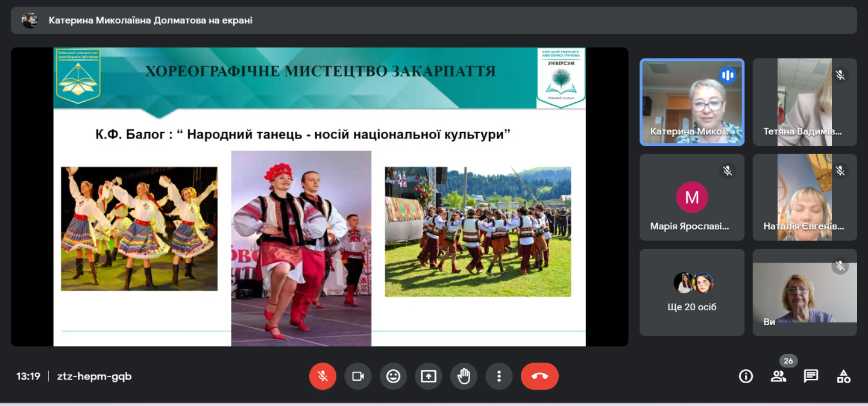Open the emoji reactions picker

pyautogui.click(x=393, y=376)
